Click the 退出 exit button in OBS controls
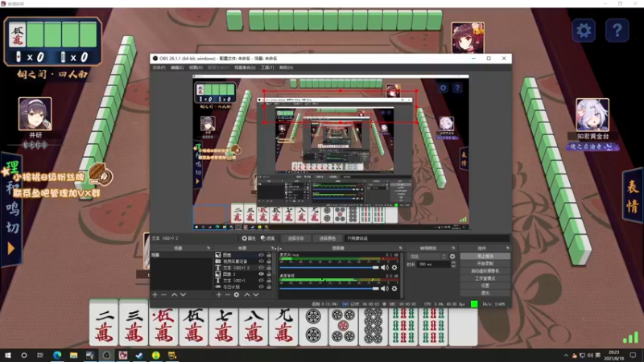This screenshot has height=362, width=644. click(x=485, y=293)
